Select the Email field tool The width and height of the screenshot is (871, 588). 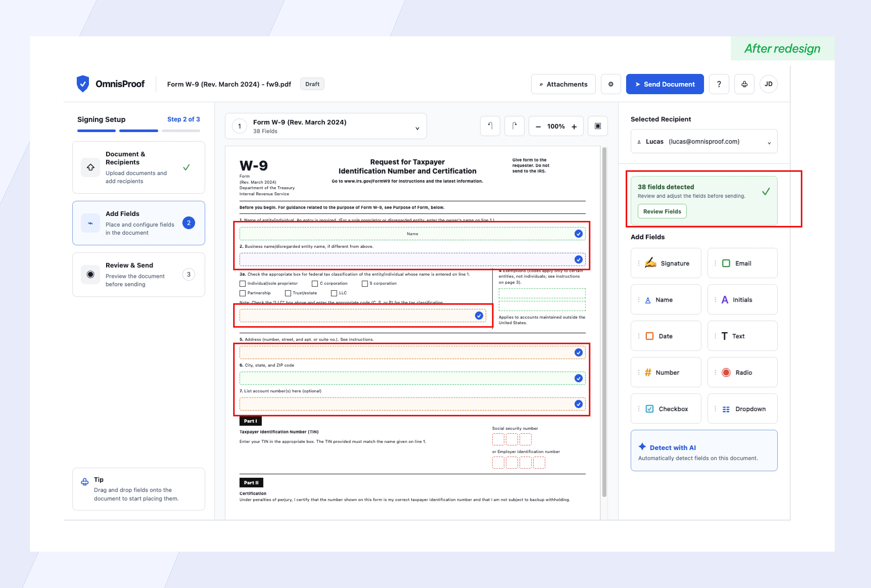[x=742, y=263]
